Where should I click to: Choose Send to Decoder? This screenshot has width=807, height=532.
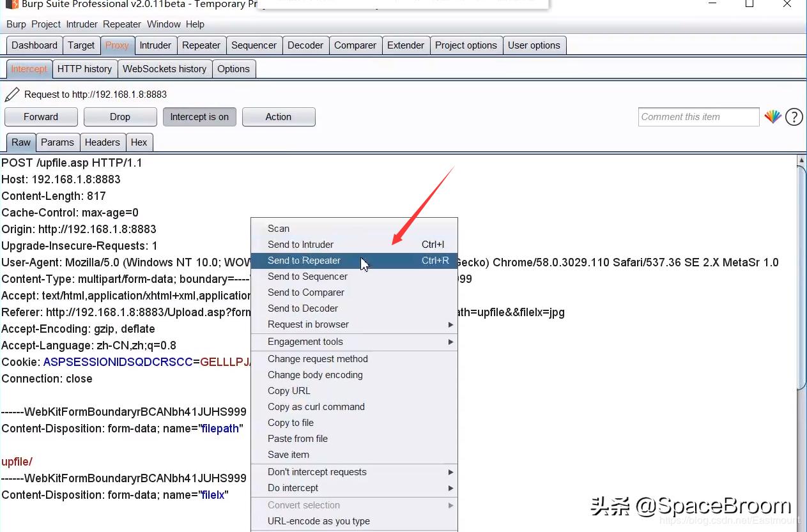355,308
